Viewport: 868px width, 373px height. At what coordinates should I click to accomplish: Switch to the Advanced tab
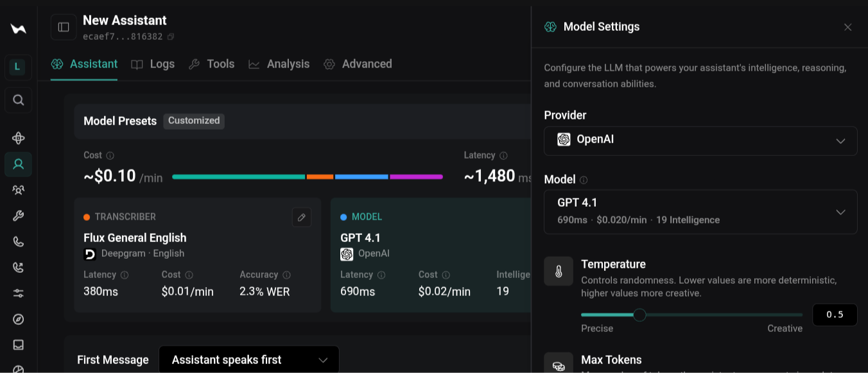(x=358, y=64)
